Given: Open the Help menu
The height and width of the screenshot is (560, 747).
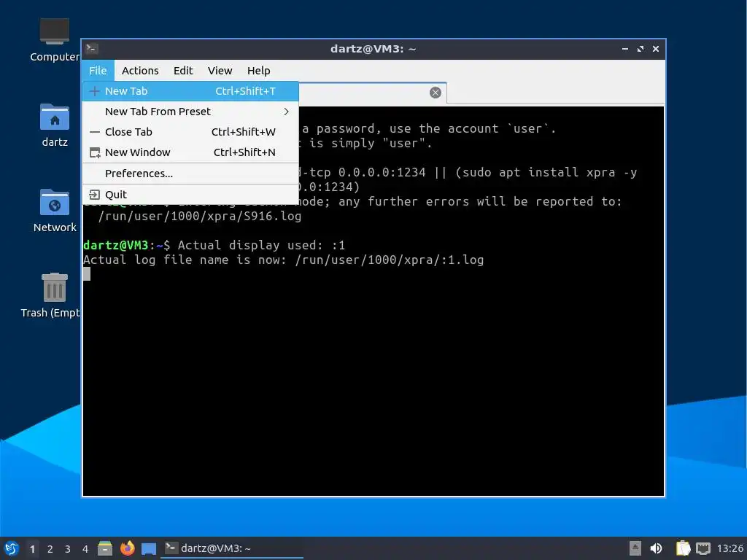Looking at the screenshot, I should pos(259,71).
